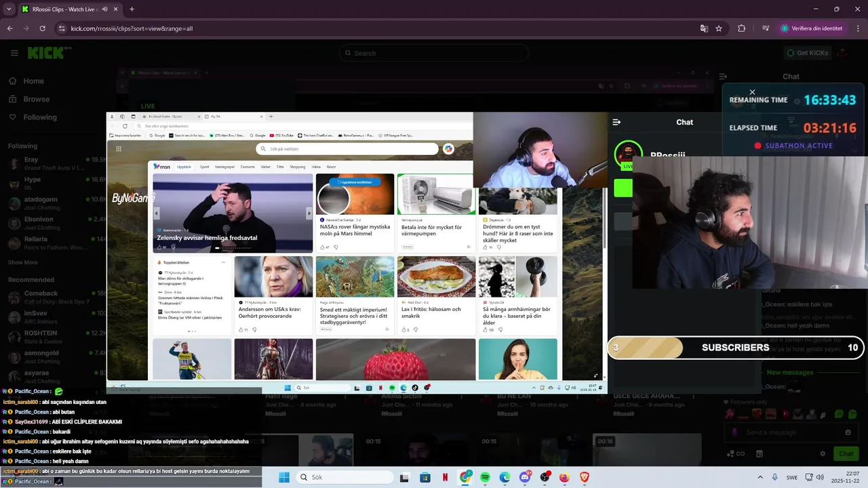Open Discord from the taskbar
This screenshot has width=868, height=488.
coord(525,477)
